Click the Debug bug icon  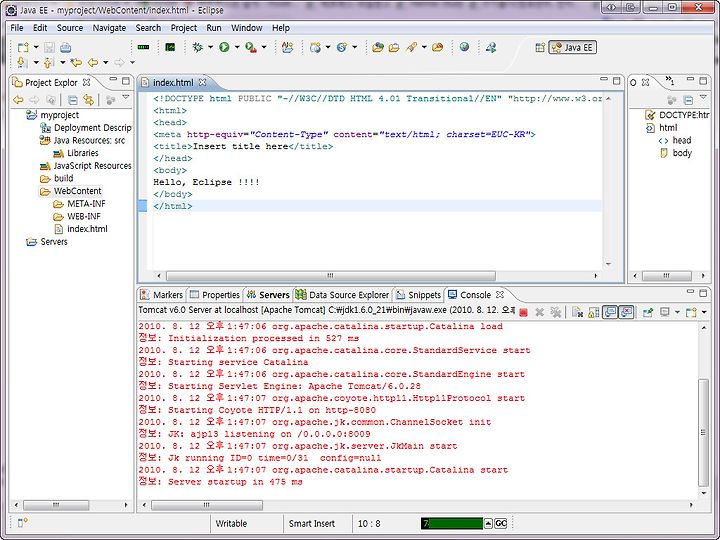[x=198, y=47]
